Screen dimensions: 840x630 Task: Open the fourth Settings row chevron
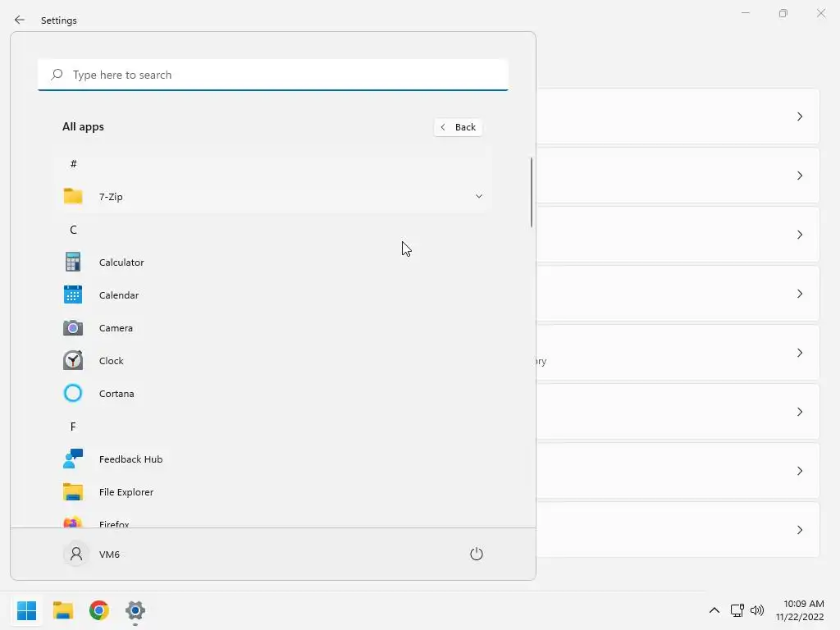[x=800, y=294]
